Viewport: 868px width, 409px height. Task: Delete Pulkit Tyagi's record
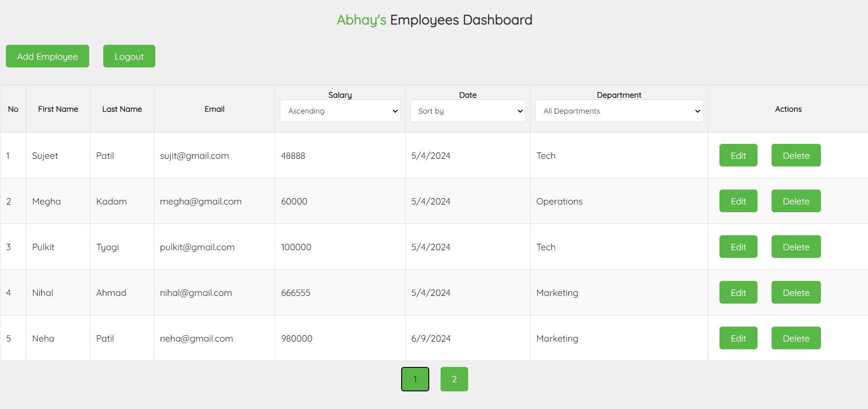point(796,247)
